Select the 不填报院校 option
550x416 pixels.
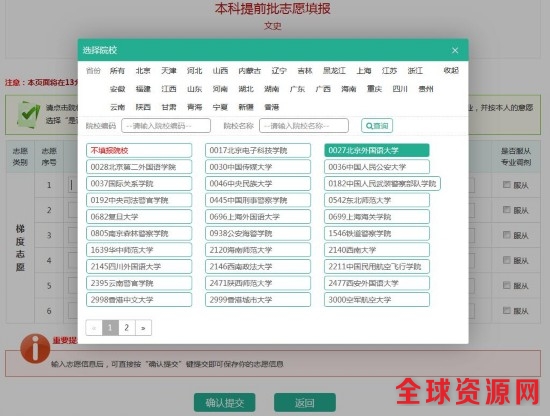tap(139, 150)
